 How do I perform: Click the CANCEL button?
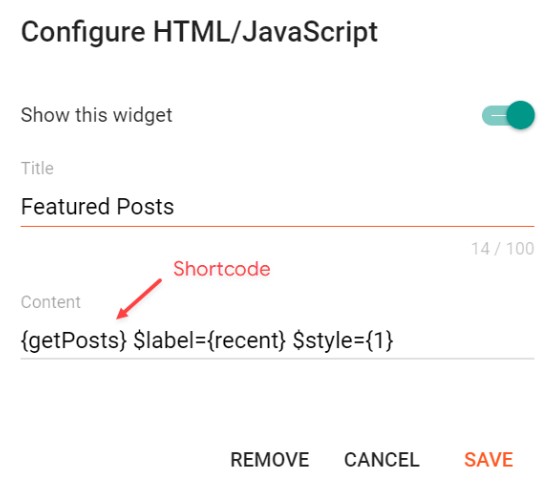pyautogui.click(x=382, y=459)
